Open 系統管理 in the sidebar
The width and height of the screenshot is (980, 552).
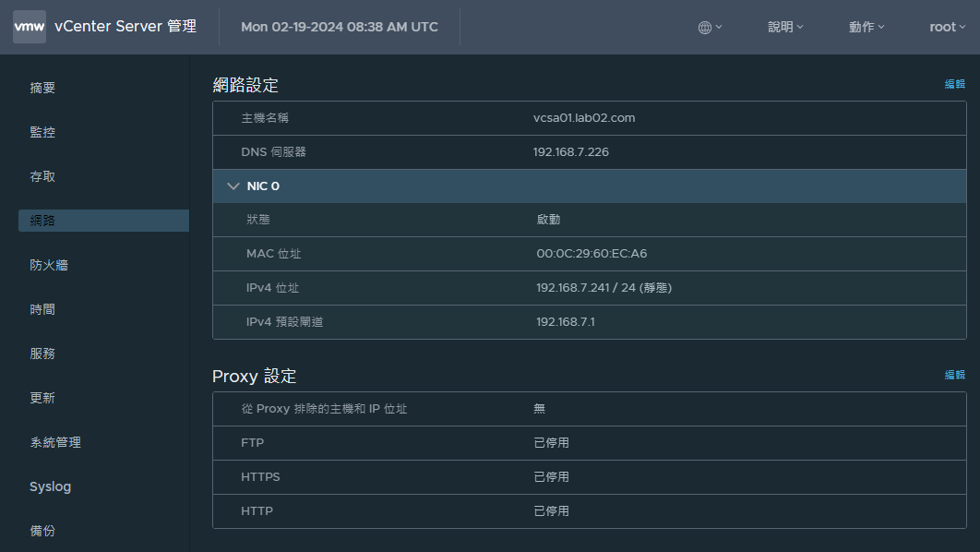tap(55, 442)
